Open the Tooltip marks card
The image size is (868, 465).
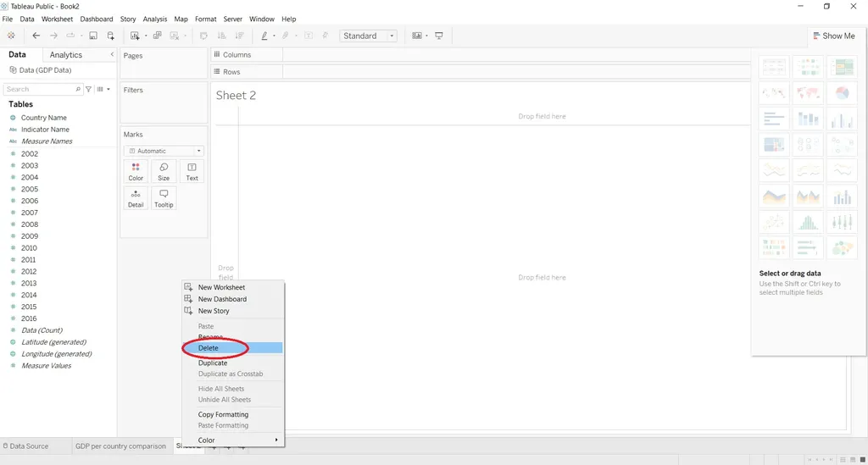[x=164, y=198]
